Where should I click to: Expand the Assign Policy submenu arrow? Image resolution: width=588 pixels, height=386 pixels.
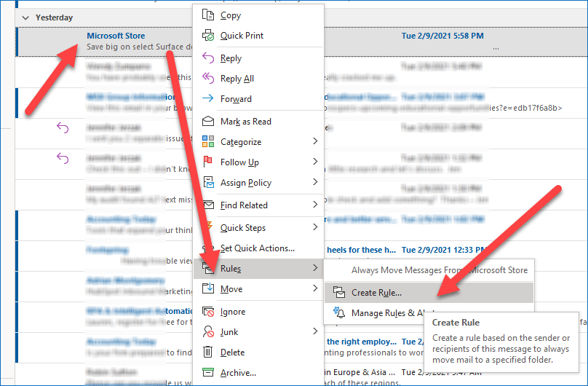315,182
